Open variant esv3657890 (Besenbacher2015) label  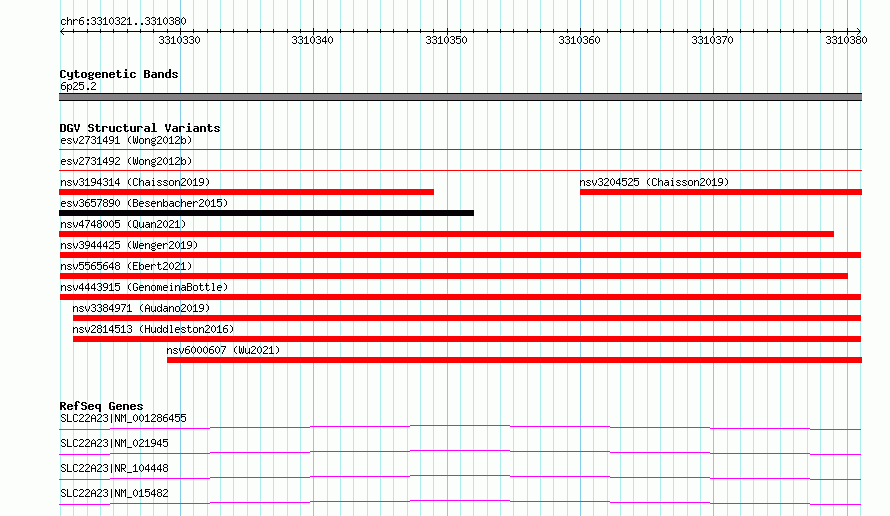[144, 203]
